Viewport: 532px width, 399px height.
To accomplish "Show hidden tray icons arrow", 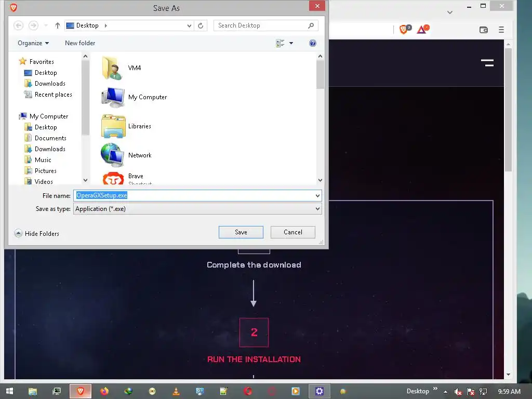I will (445, 392).
